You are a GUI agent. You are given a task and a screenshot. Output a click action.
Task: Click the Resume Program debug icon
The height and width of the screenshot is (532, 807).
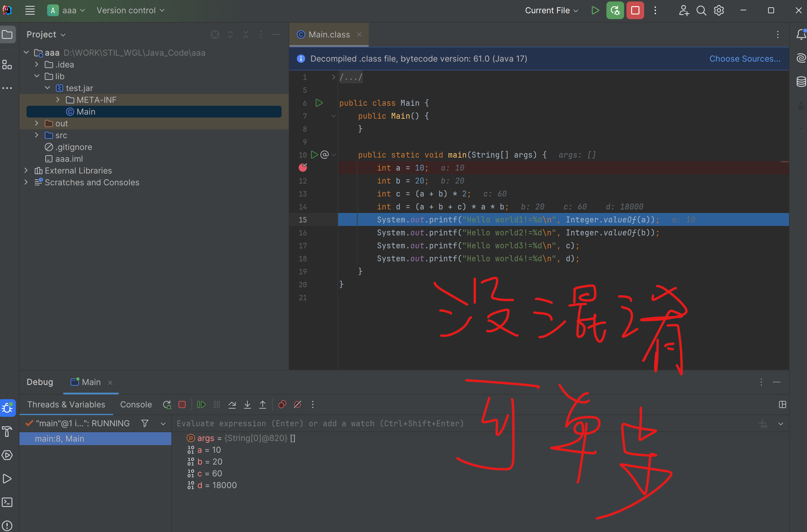[x=201, y=404]
